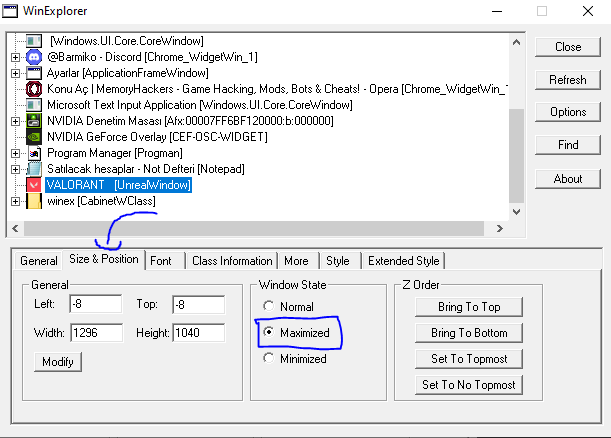Viewport: 611px width, 438px height.
Task: Open the More tab
Action: pos(298,261)
